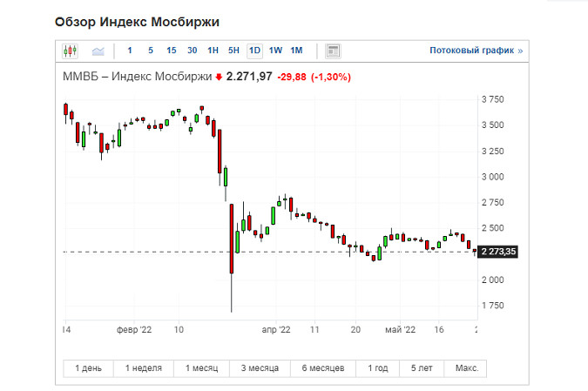The width and height of the screenshot is (588, 391).
Task: Click the 3 750 price axis label
Action: point(493,99)
